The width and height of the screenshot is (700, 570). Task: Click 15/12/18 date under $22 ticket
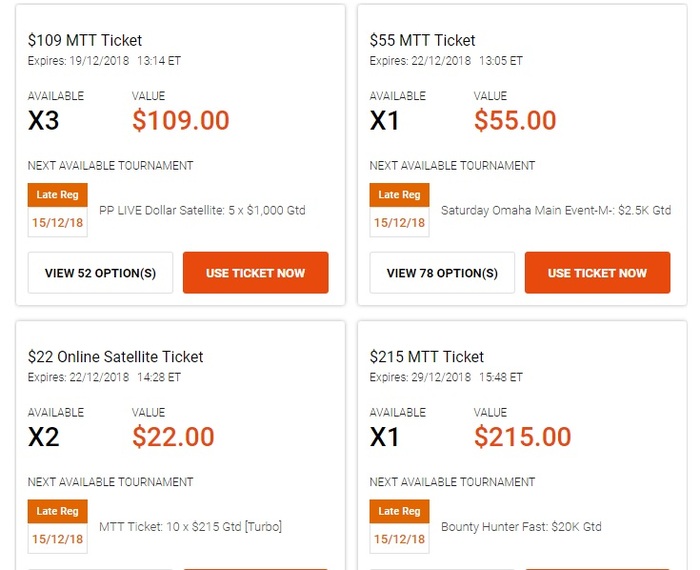point(58,538)
